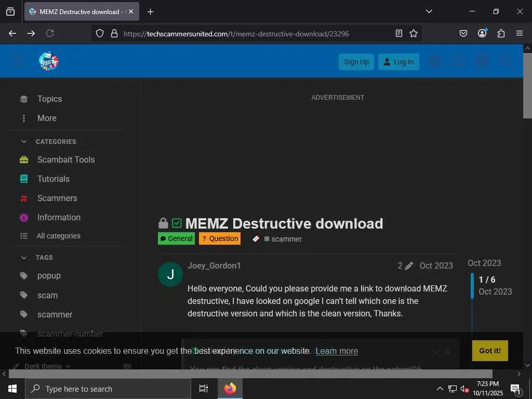
Task: Click the TSU forum logo
Action: 48,61
